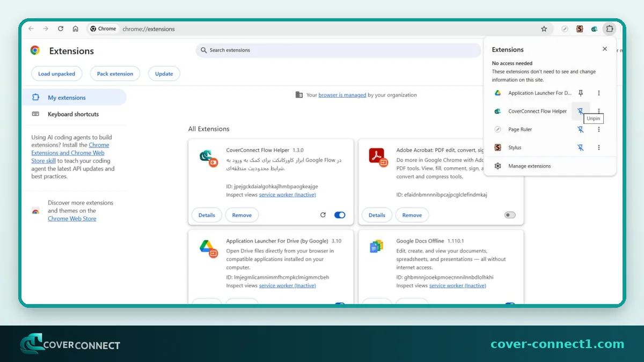Pin Application Launcher For Drive

tap(580, 93)
